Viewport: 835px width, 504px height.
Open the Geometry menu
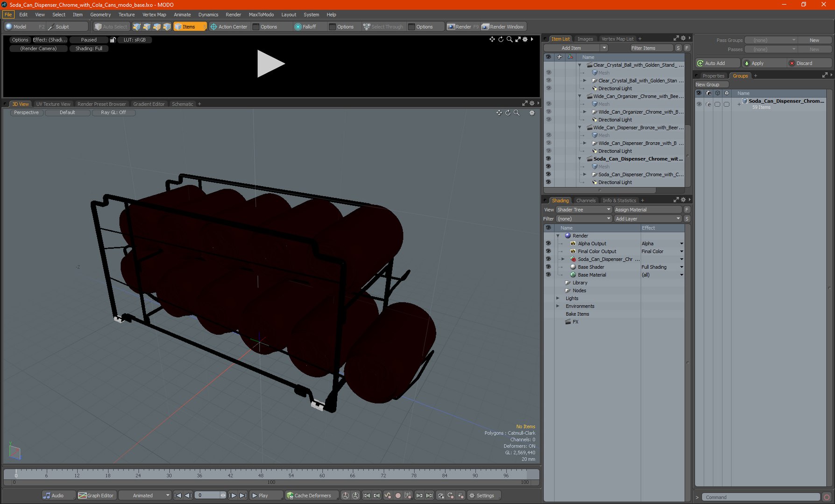point(100,14)
